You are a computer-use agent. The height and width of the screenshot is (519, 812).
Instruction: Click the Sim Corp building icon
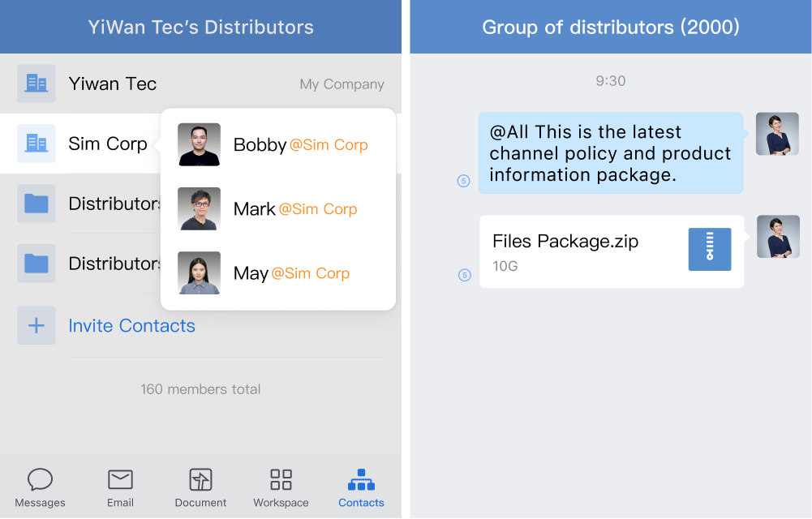coord(37,144)
